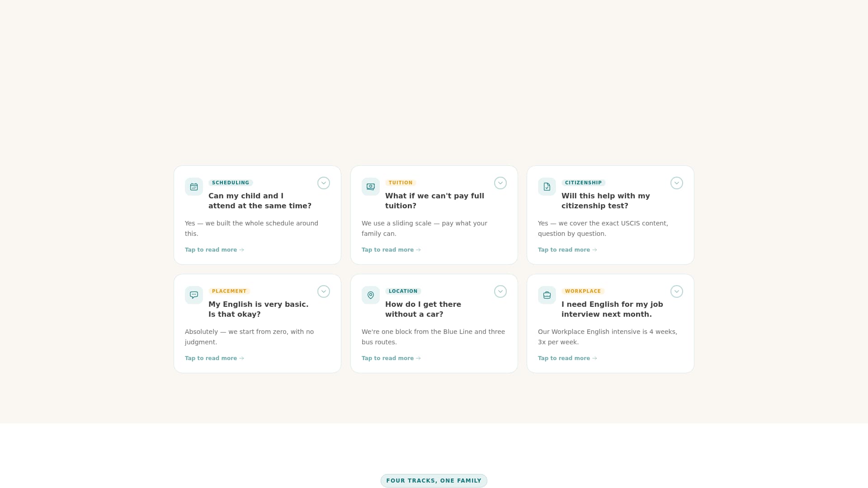This screenshot has height=488, width=868.
Task: Select the SCHEDULING category tag
Action: 230,183
